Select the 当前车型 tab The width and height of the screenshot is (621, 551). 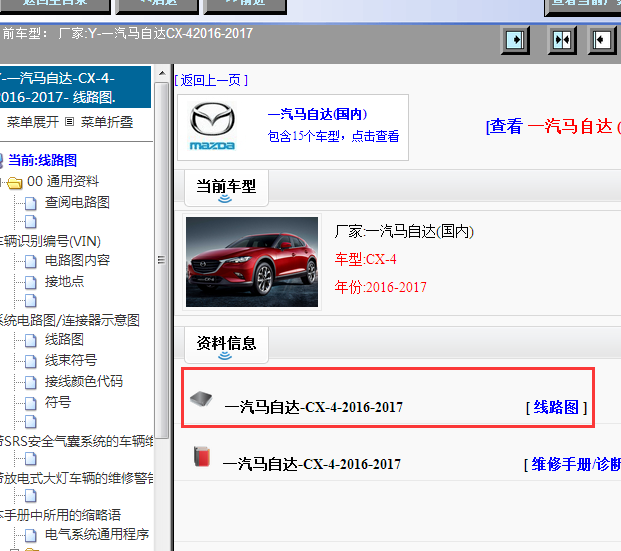(x=226, y=188)
